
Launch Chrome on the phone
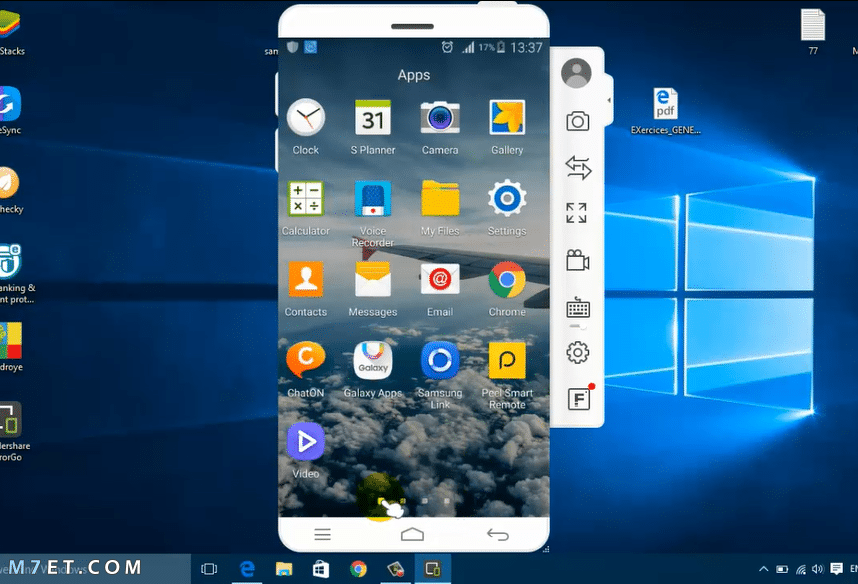(x=507, y=279)
